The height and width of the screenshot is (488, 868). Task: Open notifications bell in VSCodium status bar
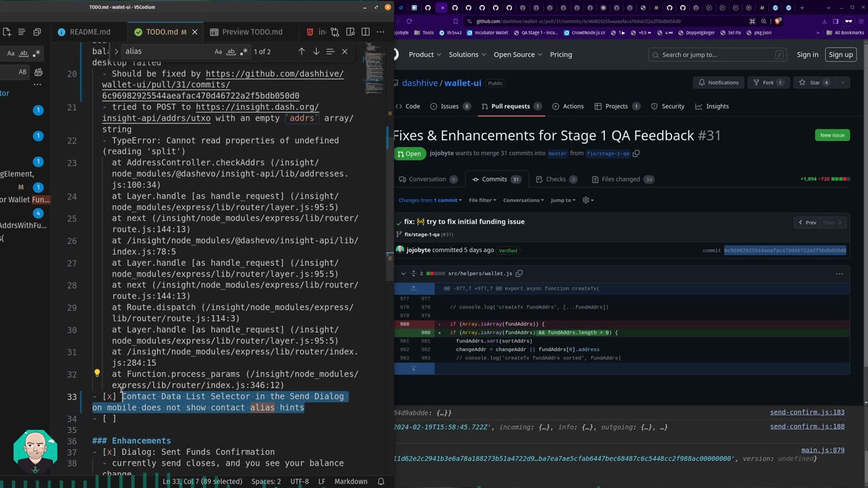381,481
